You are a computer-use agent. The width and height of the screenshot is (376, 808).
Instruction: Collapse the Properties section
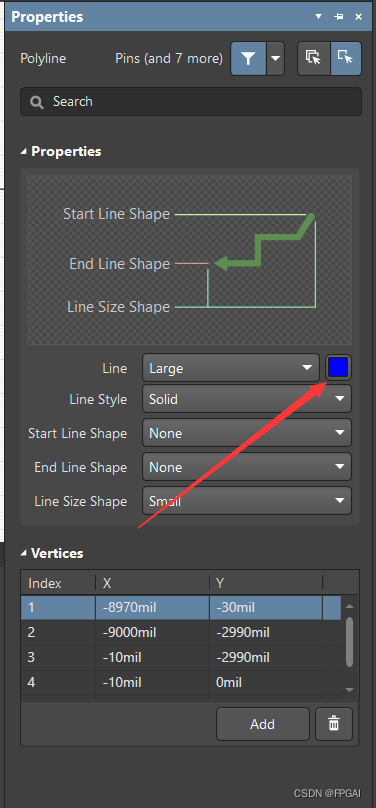point(23,152)
